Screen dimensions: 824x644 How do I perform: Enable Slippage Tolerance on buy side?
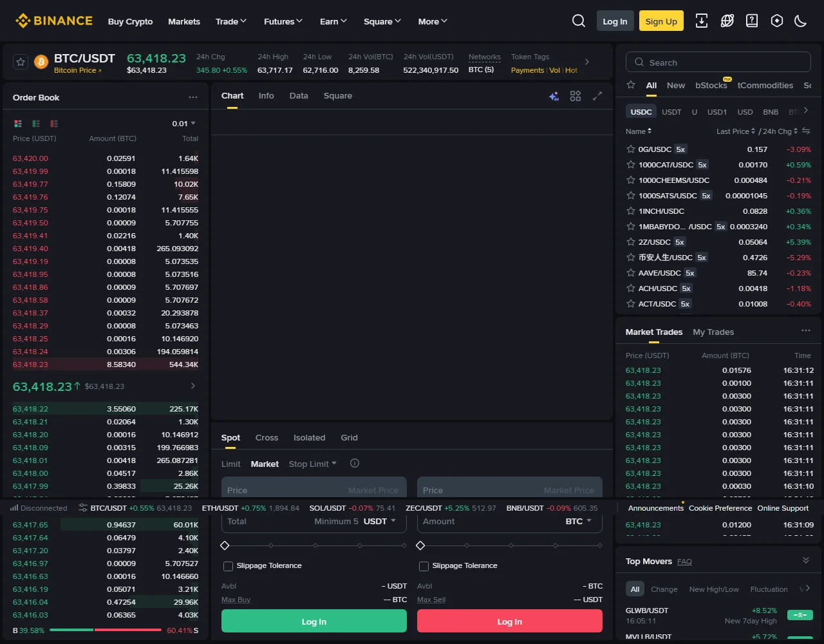click(x=228, y=566)
